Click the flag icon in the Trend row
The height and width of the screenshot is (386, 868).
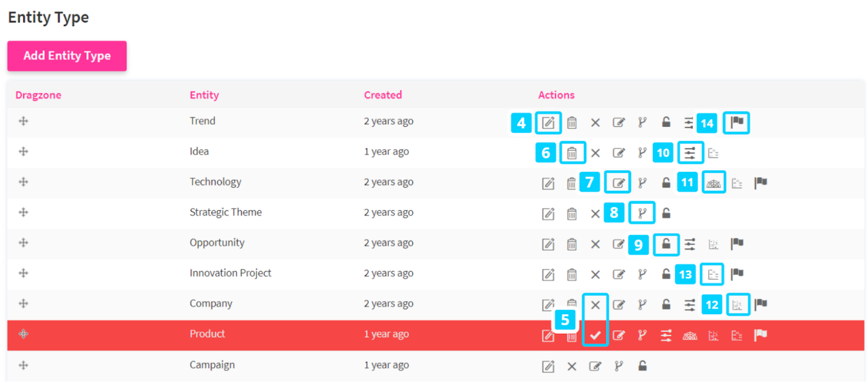(737, 122)
